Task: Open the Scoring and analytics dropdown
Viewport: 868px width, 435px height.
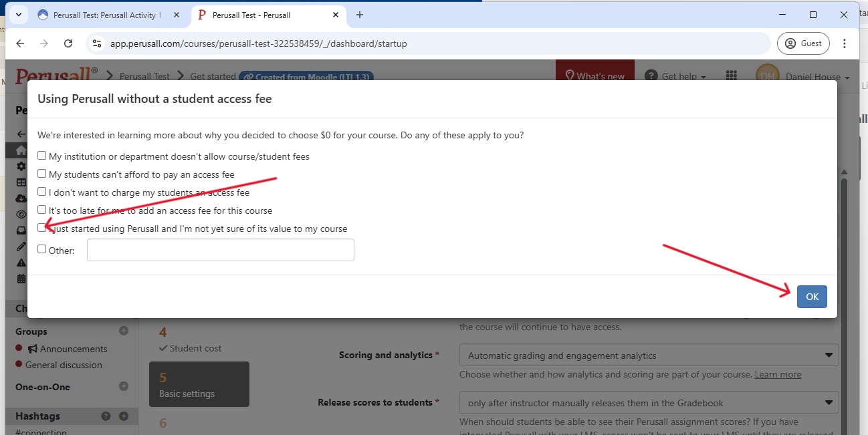Action: 649,355
